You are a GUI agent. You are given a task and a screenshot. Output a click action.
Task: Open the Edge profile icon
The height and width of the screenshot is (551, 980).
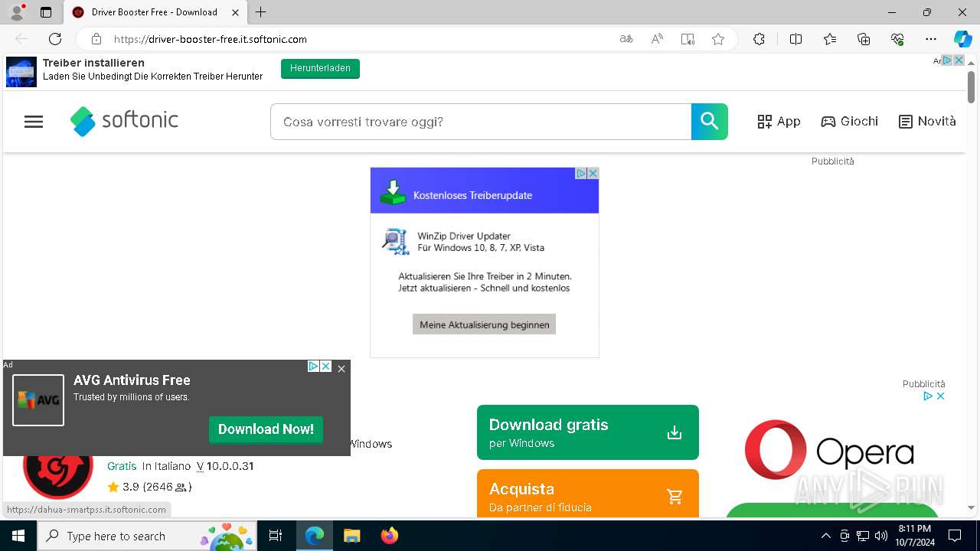pos(17,12)
